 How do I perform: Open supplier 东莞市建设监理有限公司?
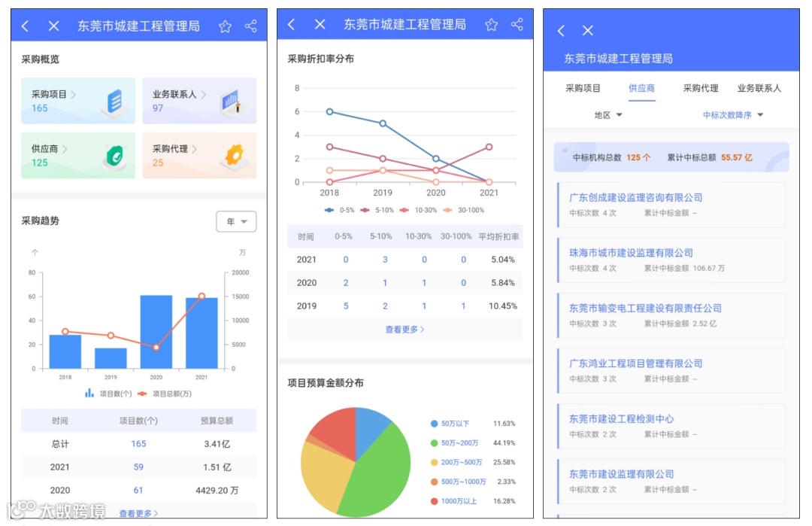(671, 482)
